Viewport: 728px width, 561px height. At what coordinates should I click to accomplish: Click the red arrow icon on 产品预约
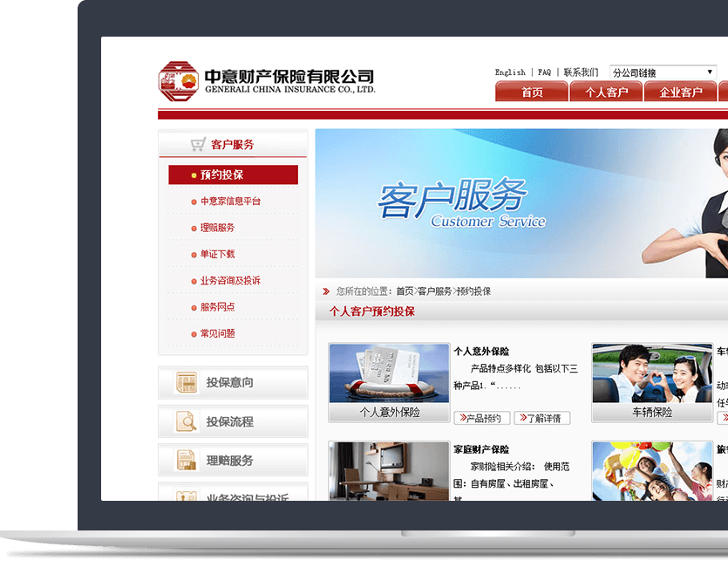461,418
